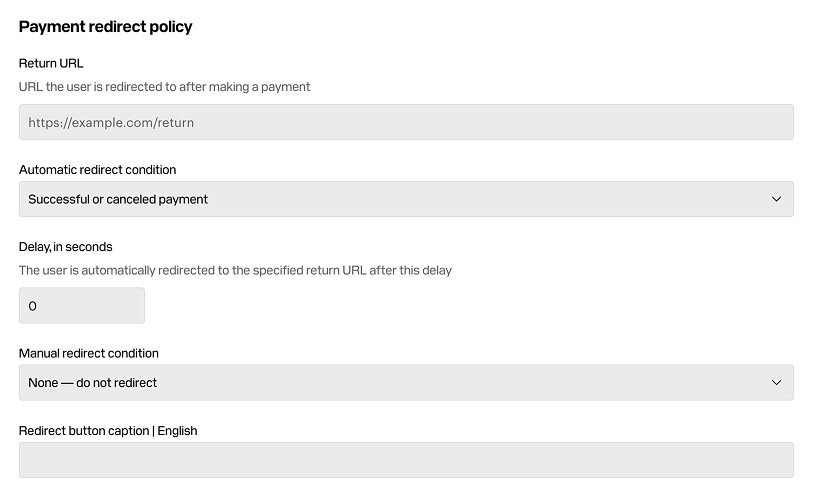Click the word 'English' in the caption label
The width and height of the screenshot is (815, 496).
click(177, 431)
